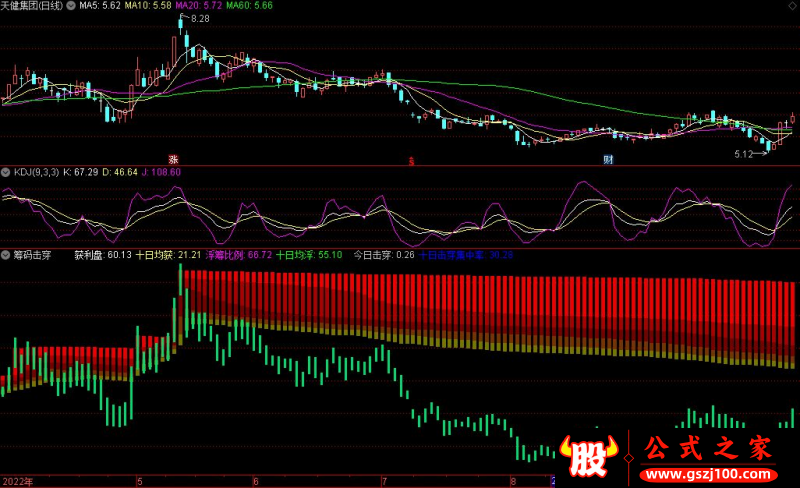800x488 pixels.
Task: Click the 浮筹比例: 66.72 value
Action: point(239,255)
